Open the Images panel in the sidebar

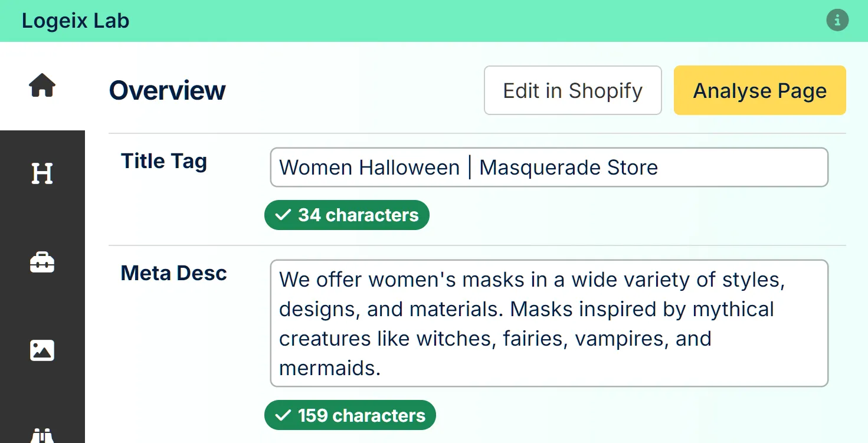point(42,350)
